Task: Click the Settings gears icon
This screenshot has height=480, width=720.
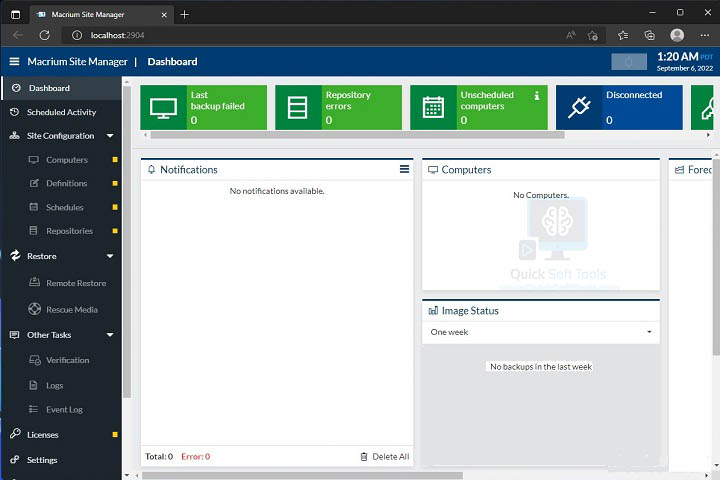Action: tap(15, 460)
